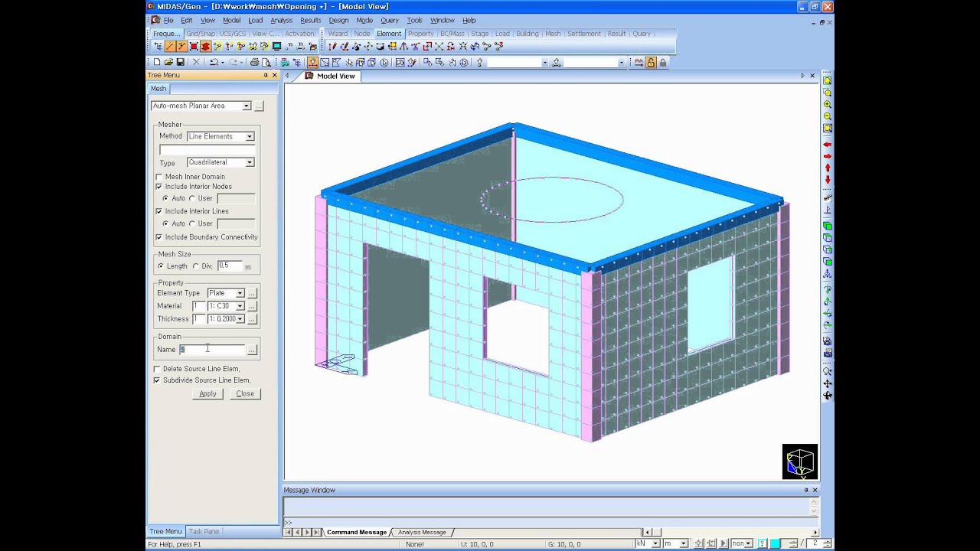Switch to Analysis Message tab

click(x=422, y=532)
